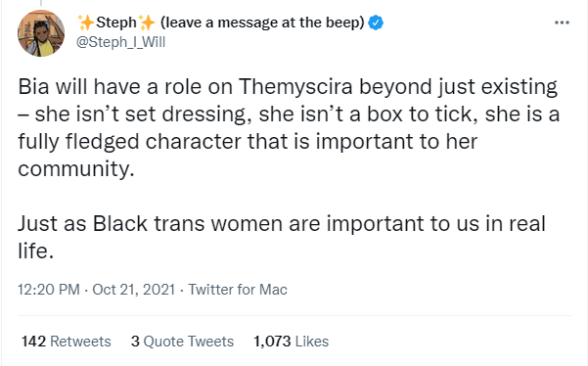The width and height of the screenshot is (588, 366).
Task: Click the word Themyscira in the tweet
Action: [x=295, y=87]
